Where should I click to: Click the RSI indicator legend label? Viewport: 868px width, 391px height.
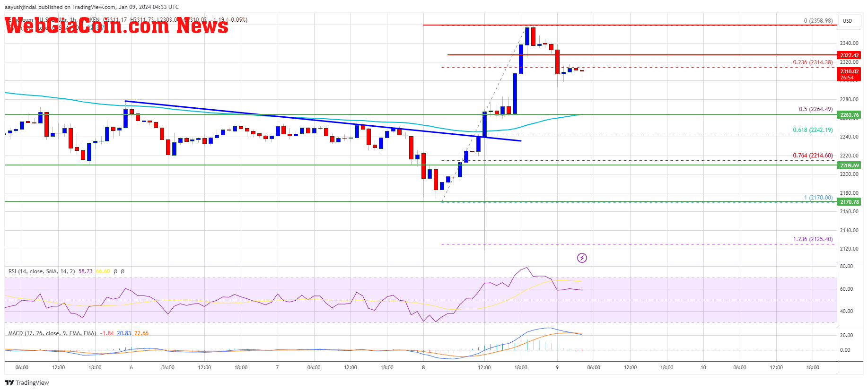click(42, 271)
